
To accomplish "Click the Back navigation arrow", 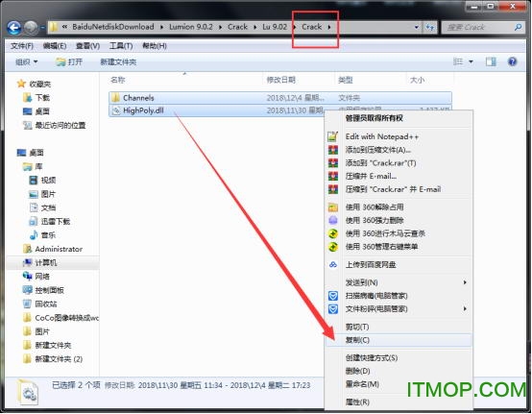I will 13,28.
